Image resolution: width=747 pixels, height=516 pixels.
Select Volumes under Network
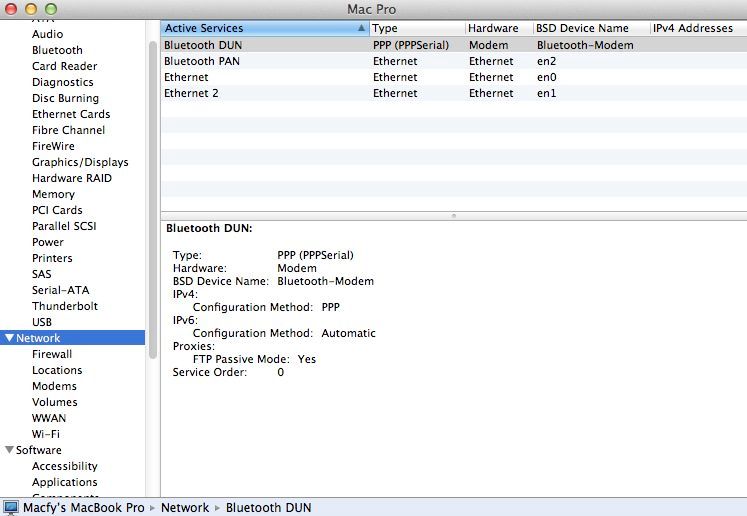[54, 402]
